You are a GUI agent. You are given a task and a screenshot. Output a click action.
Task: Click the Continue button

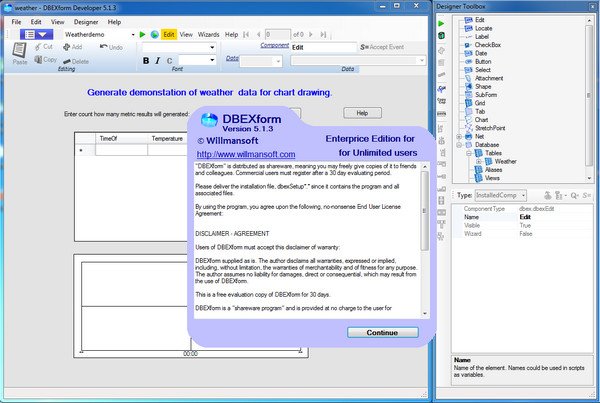[383, 333]
